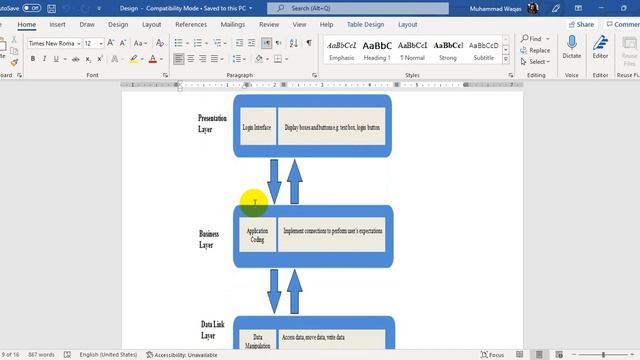640x360 pixels.
Task: Open Paragraph dialog launcher
Action: tap(314, 75)
